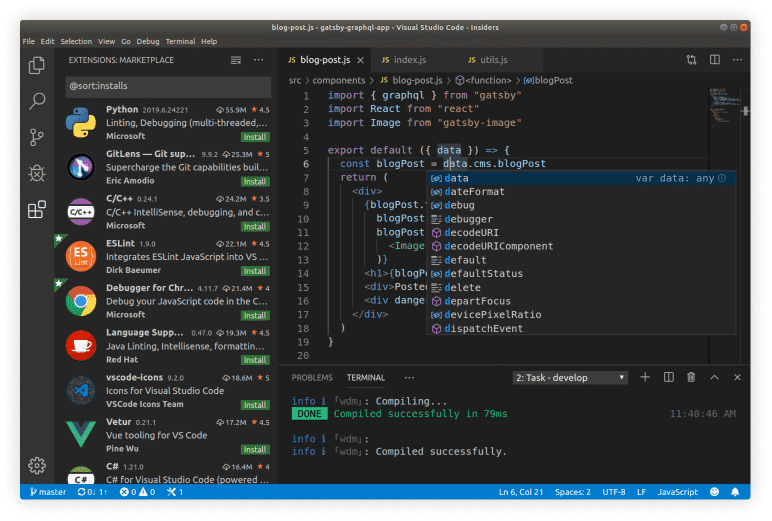Viewport: 772px width, 521px height.
Task: Change encoding via UTF-8 status item
Action: 614,492
